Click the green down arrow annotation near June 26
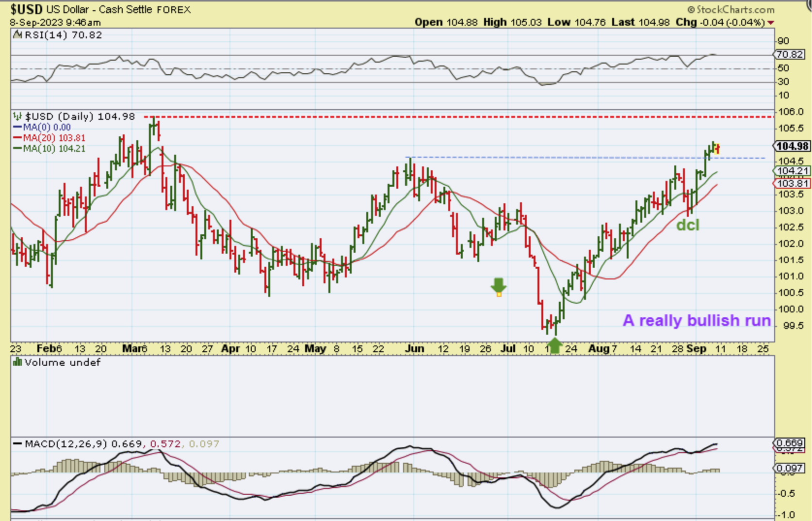The height and width of the screenshot is (521, 812). click(x=498, y=286)
